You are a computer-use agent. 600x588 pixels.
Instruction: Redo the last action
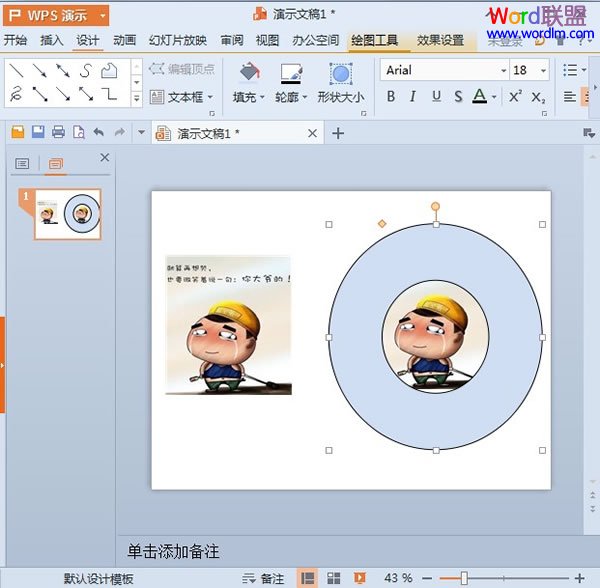coord(120,132)
